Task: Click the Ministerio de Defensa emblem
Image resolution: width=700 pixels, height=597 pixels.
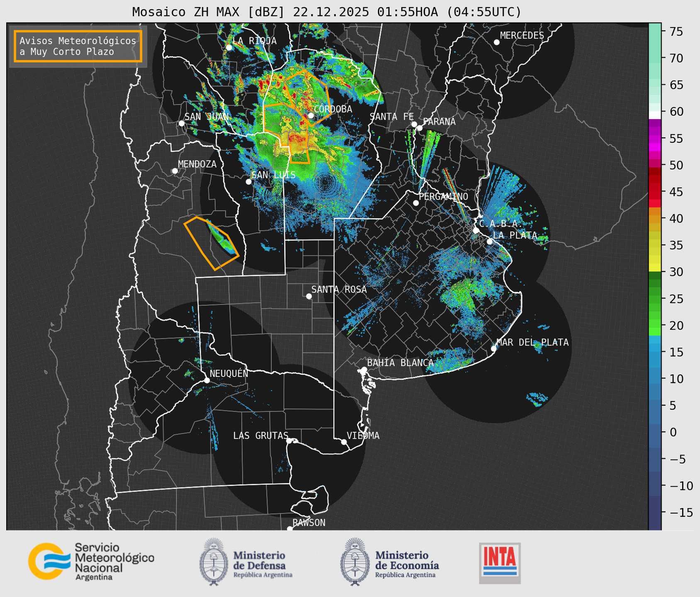Action: tap(214, 562)
